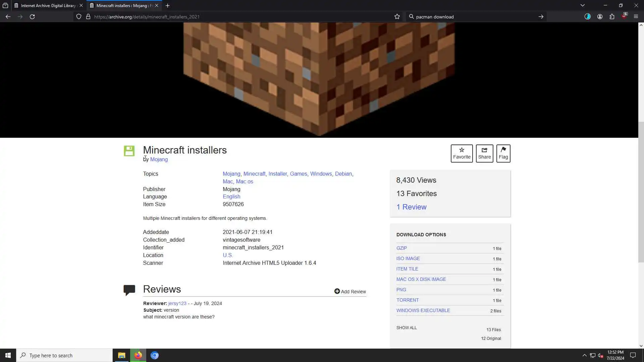Click the Add Review plus icon
This screenshot has height=362, width=644.
coord(337,291)
